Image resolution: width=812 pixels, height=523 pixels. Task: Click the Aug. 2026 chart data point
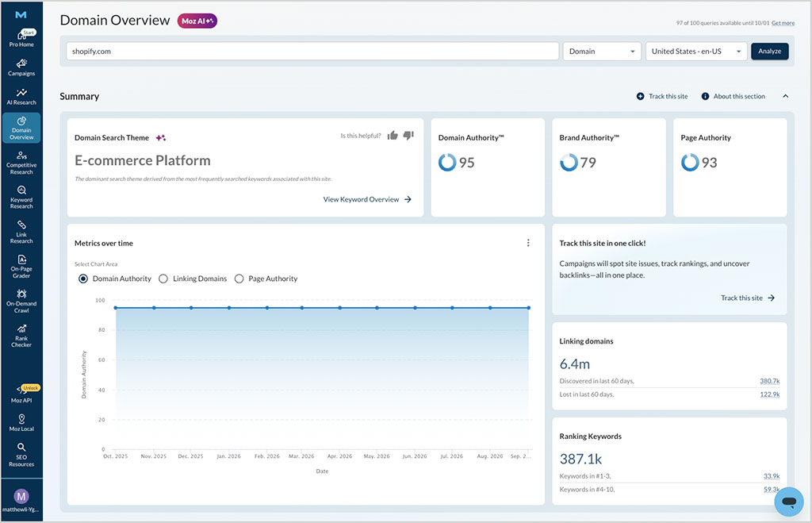(x=490, y=308)
